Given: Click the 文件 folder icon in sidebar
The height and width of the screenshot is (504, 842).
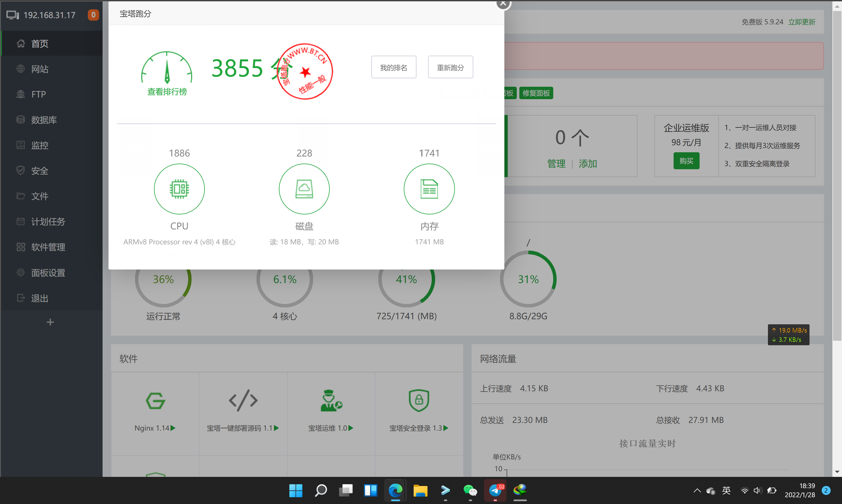Looking at the screenshot, I should click(21, 196).
